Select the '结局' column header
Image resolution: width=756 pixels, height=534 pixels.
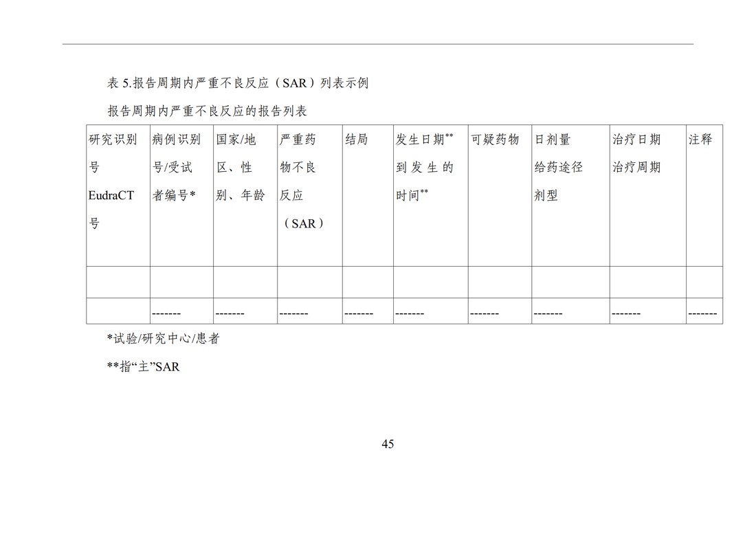tap(368, 196)
